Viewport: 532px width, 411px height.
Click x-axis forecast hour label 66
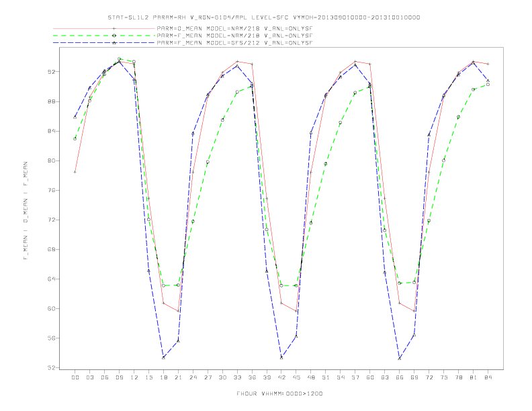point(400,377)
